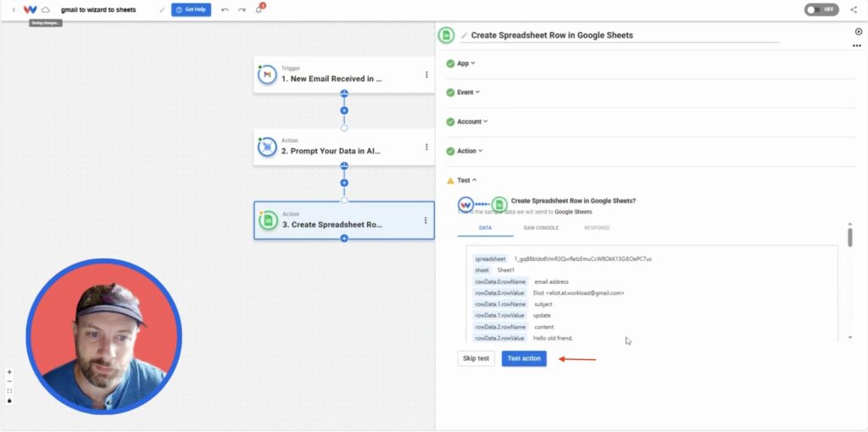Image resolution: width=868 pixels, height=432 pixels.
Task: Switch to the RESPONSE tab
Action: coord(598,228)
